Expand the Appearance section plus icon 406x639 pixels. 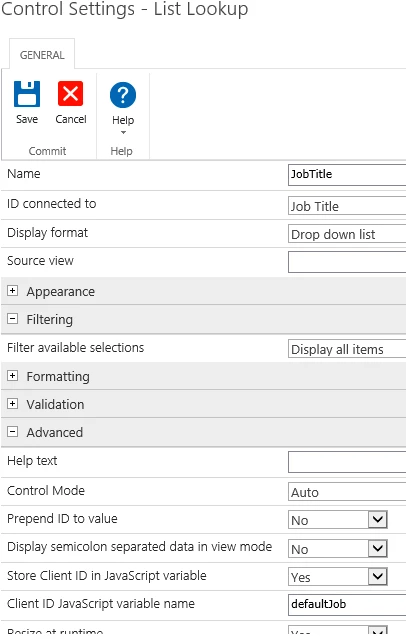pos(13,291)
